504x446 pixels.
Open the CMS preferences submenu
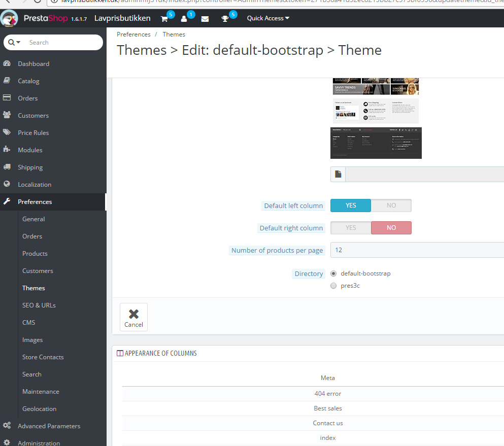coord(28,323)
